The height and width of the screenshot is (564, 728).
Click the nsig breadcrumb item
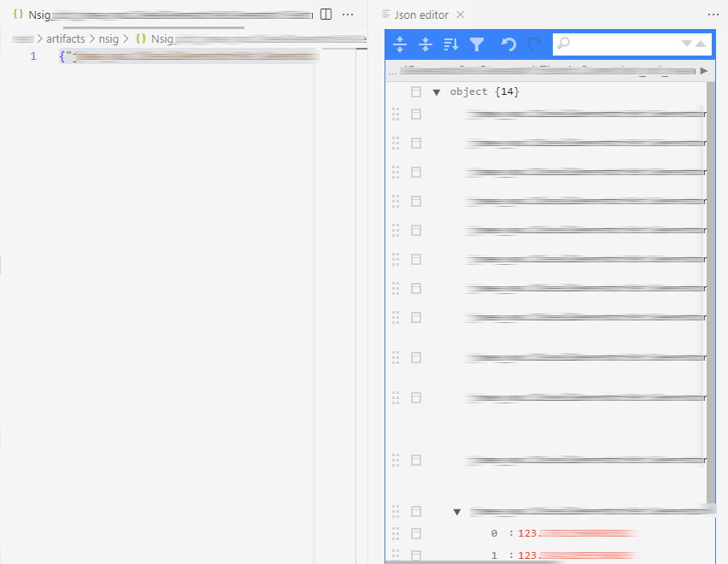(x=109, y=38)
